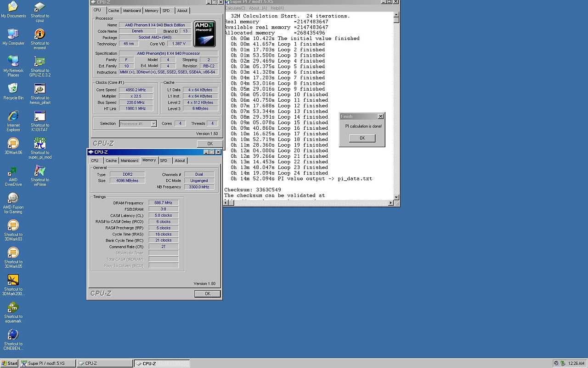
Task: Open AMD OverDrive desktop icon
Action: (x=13, y=176)
